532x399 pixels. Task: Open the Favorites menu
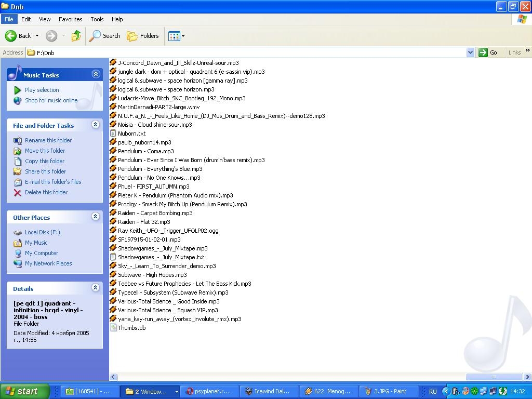(70, 19)
